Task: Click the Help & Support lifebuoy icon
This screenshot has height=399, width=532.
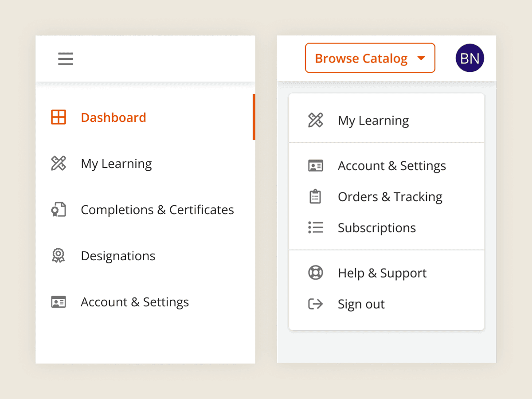Action: pyautogui.click(x=316, y=273)
